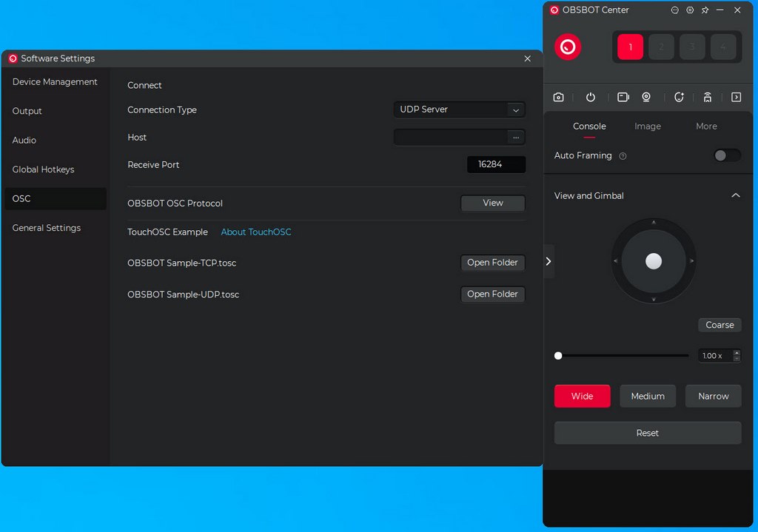Take a snapshot with the camera icon

pyautogui.click(x=558, y=97)
